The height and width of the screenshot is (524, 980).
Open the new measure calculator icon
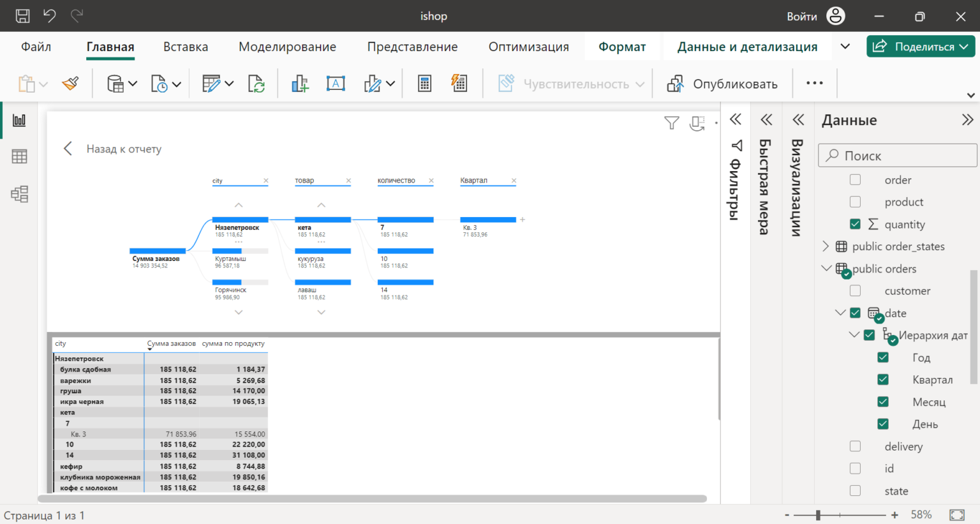point(423,83)
